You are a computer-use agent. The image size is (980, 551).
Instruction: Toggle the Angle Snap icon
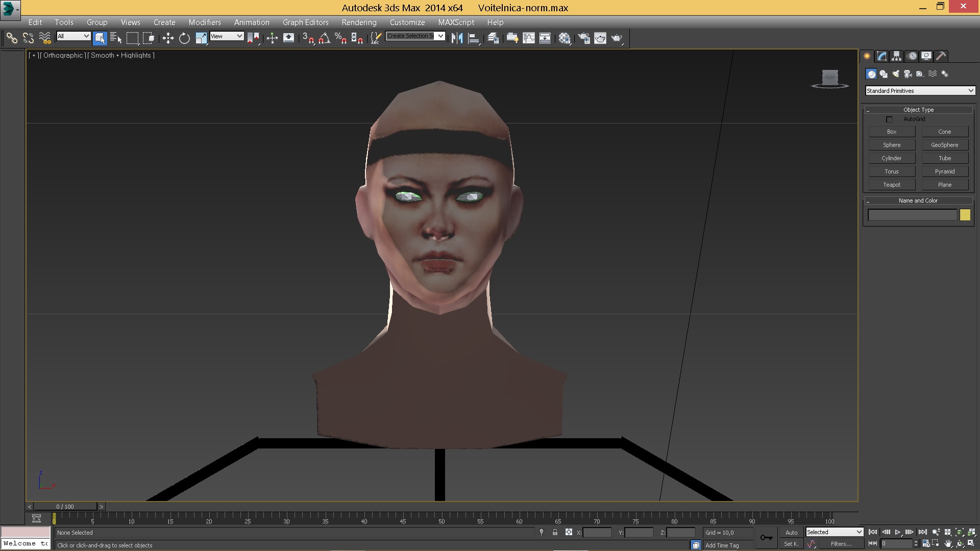pyautogui.click(x=324, y=38)
